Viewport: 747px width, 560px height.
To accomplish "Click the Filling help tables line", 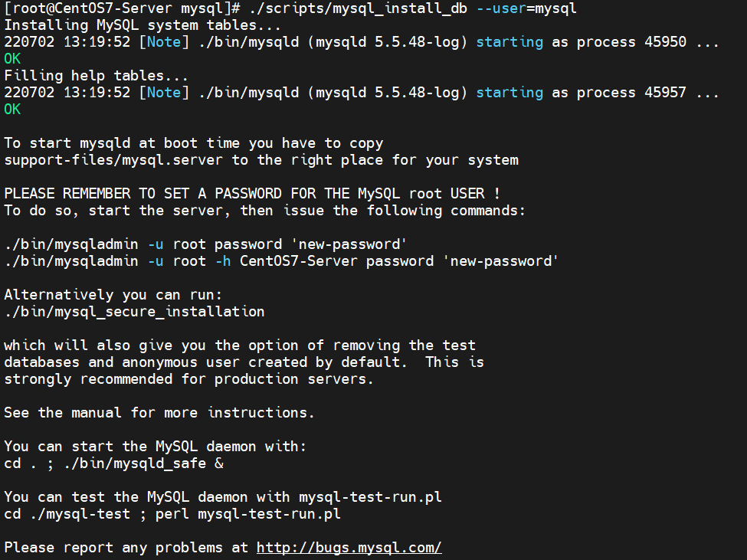I will [97, 76].
